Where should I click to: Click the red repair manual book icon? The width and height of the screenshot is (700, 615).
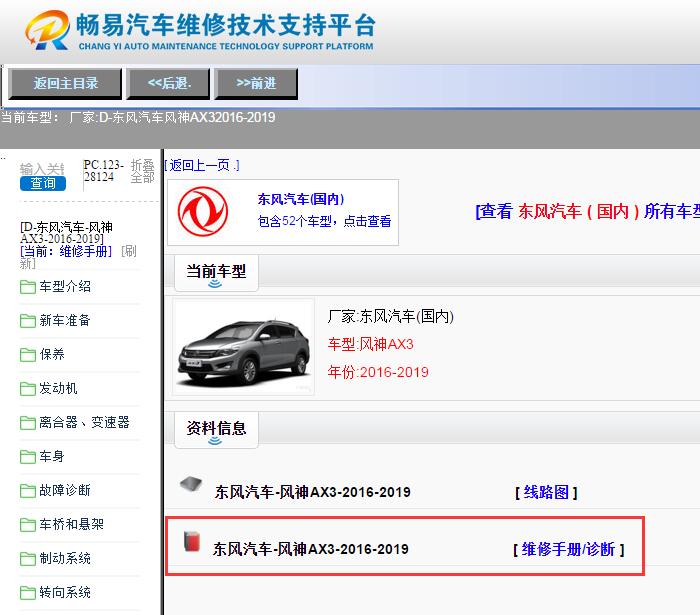192,541
